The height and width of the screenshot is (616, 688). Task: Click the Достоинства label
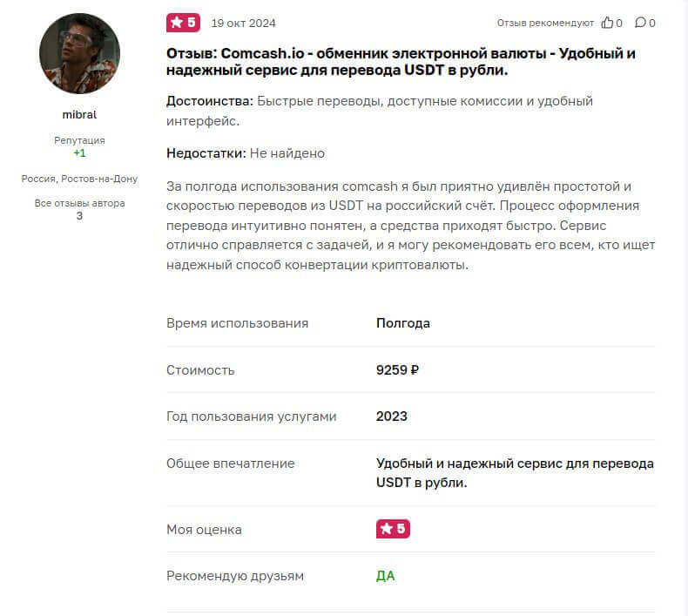coord(210,101)
